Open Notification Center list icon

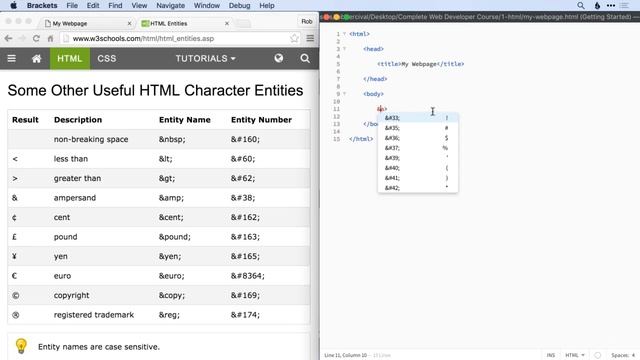point(624,5)
